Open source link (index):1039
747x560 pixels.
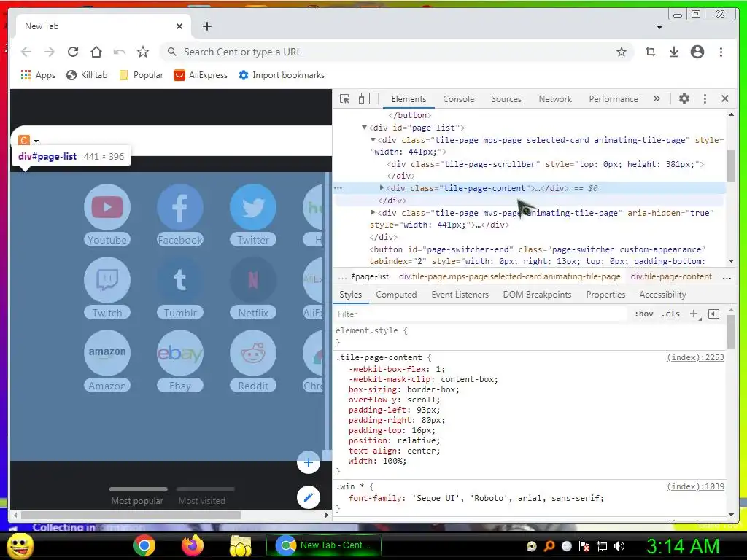point(695,486)
